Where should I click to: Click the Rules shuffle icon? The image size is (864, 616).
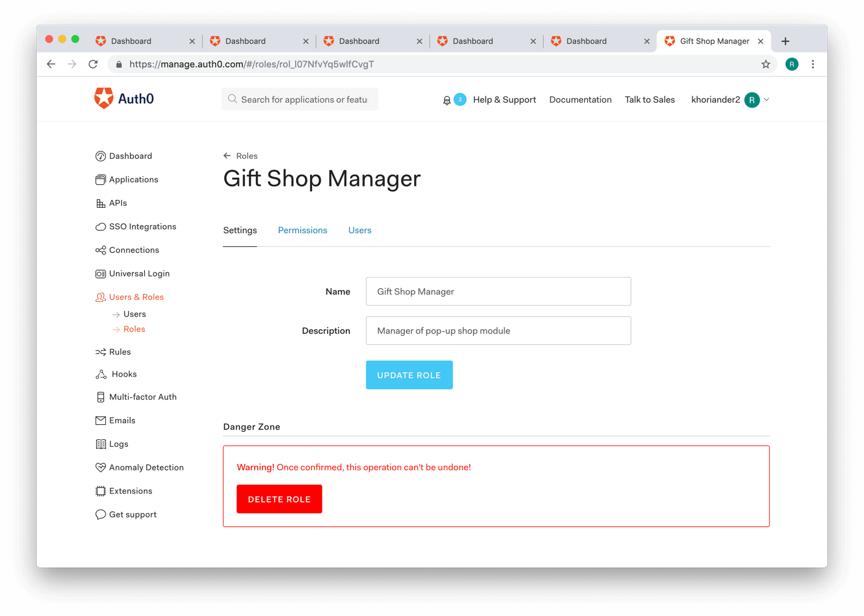point(100,352)
